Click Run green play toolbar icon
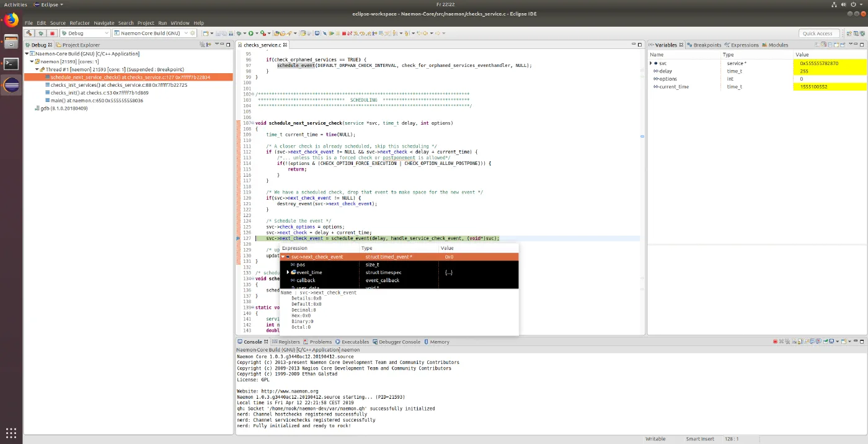The height and width of the screenshot is (444, 868). click(x=251, y=33)
